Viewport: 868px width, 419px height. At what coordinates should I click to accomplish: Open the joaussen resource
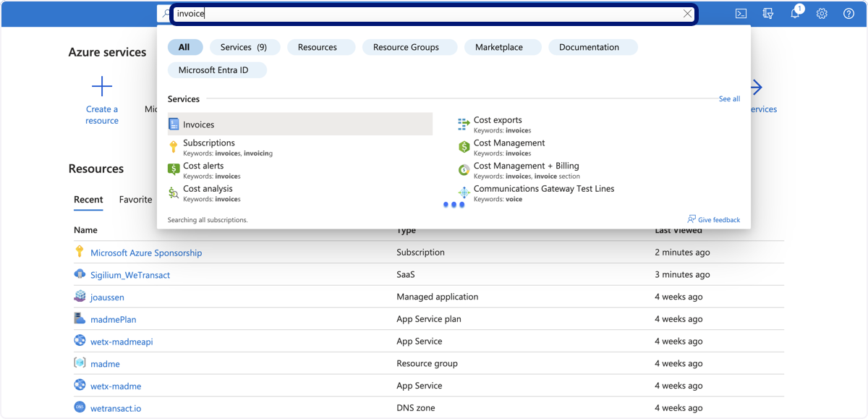(x=107, y=297)
